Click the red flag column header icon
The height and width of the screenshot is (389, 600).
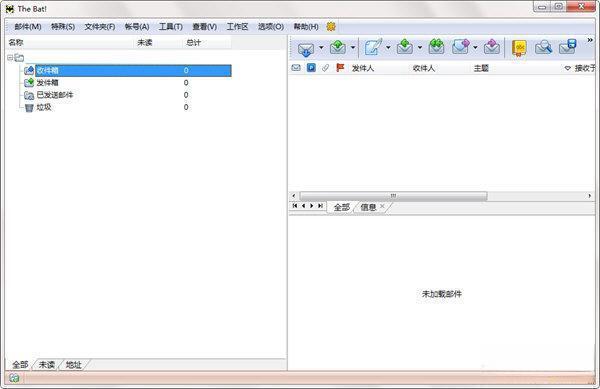(340, 68)
